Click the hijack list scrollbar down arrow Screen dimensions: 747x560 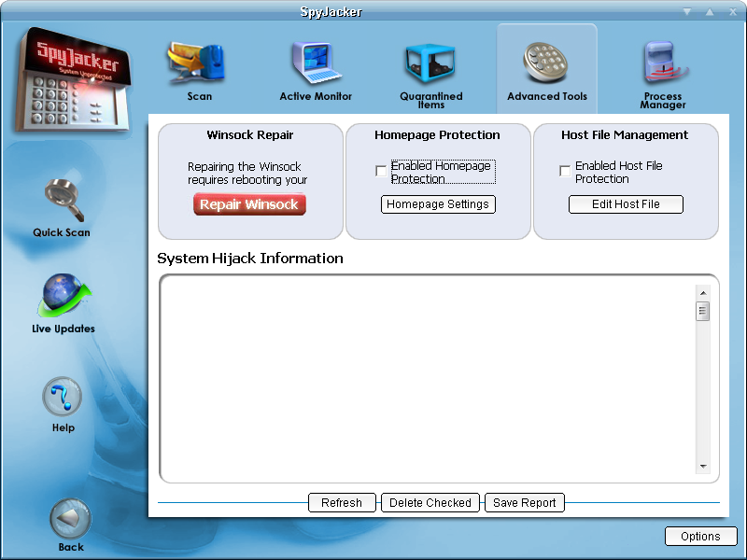point(703,467)
